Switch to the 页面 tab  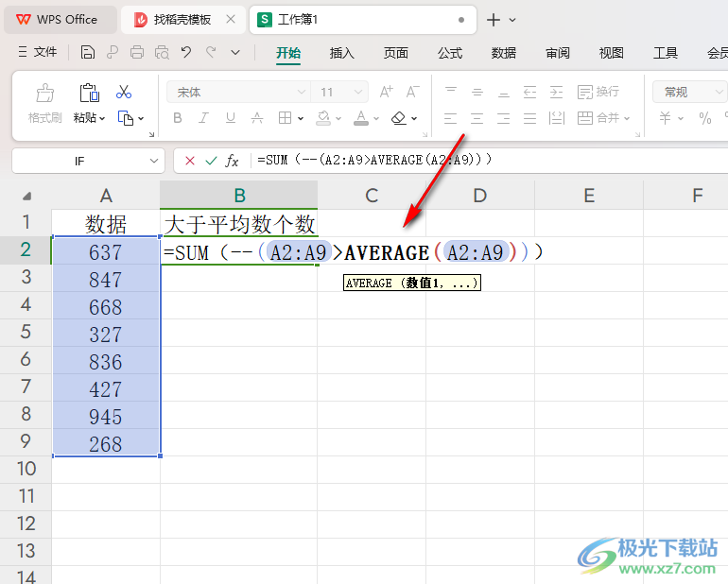395,53
